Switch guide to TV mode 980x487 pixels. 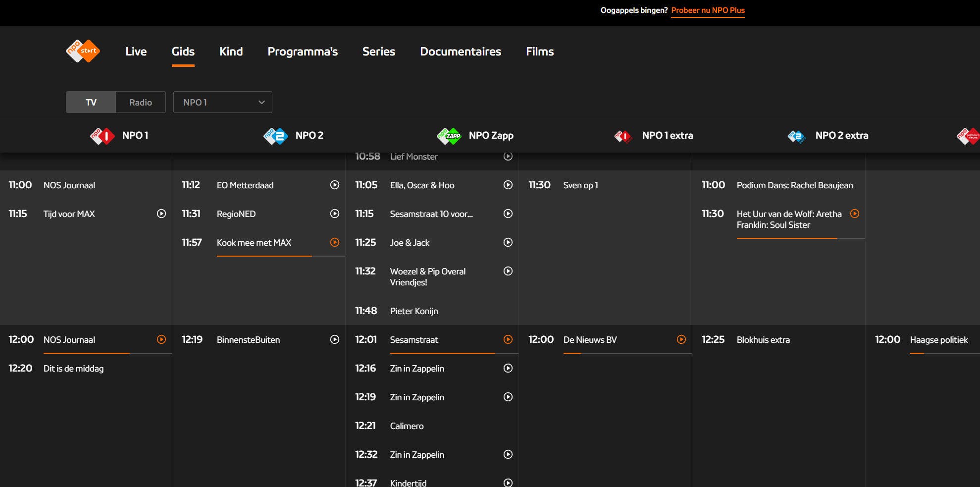click(91, 102)
